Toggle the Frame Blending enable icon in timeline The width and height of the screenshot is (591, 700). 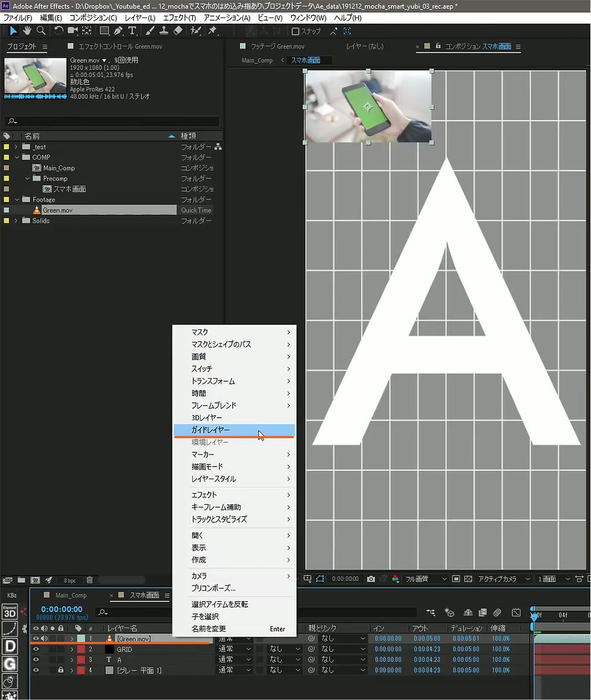point(482,613)
